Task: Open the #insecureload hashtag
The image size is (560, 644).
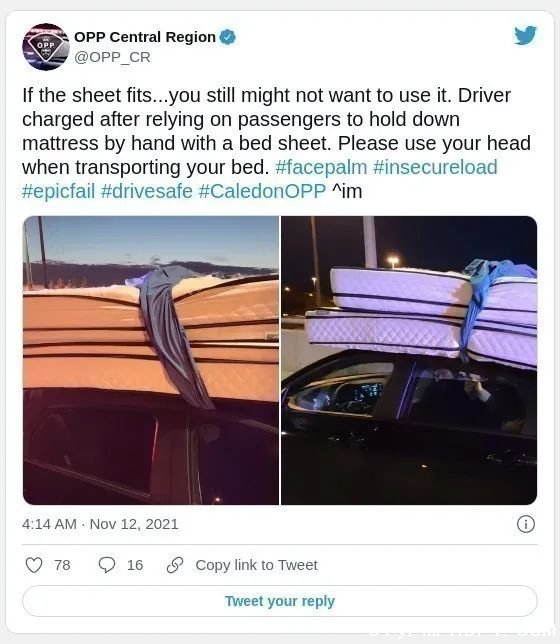Action: 435,167
